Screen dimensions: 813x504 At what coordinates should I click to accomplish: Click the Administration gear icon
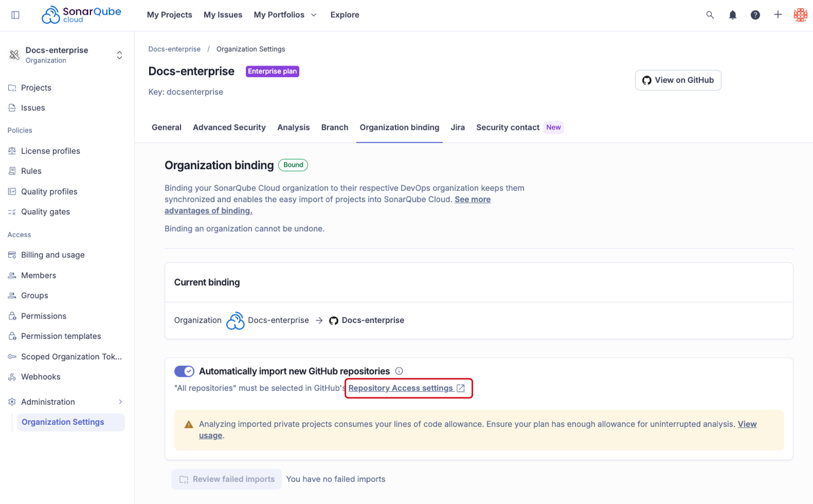[x=12, y=402]
